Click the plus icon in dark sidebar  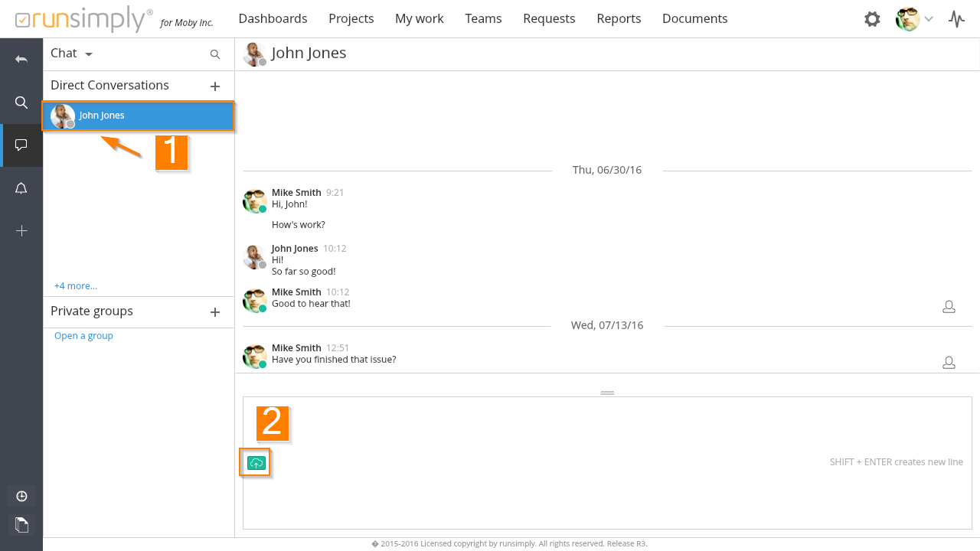pyautogui.click(x=21, y=231)
